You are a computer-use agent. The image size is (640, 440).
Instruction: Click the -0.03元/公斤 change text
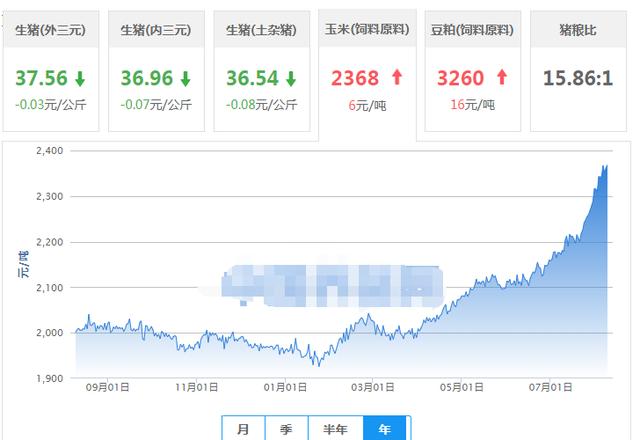click(x=51, y=104)
